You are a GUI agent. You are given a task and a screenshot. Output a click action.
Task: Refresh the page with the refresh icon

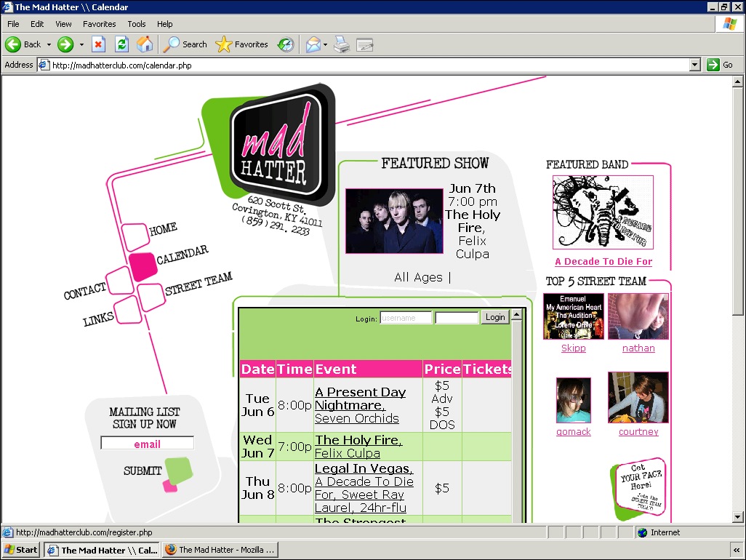click(x=122, y=44)
